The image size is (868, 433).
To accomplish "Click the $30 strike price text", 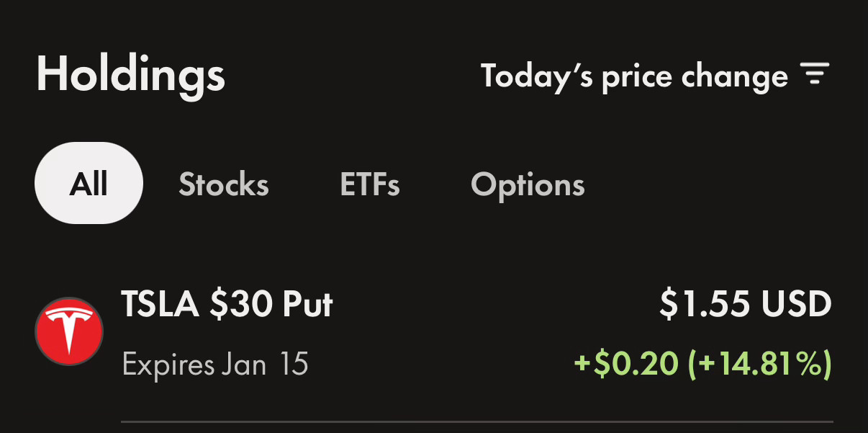I will (240, 305).
